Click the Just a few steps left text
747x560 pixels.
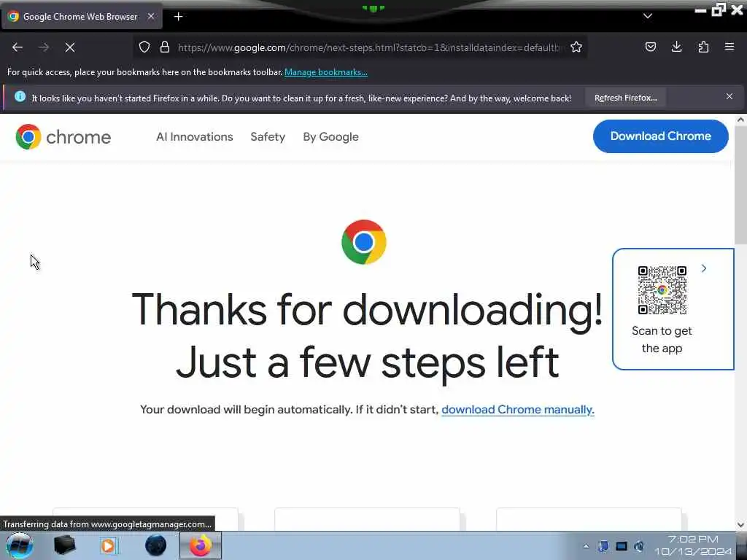[368, 363]
